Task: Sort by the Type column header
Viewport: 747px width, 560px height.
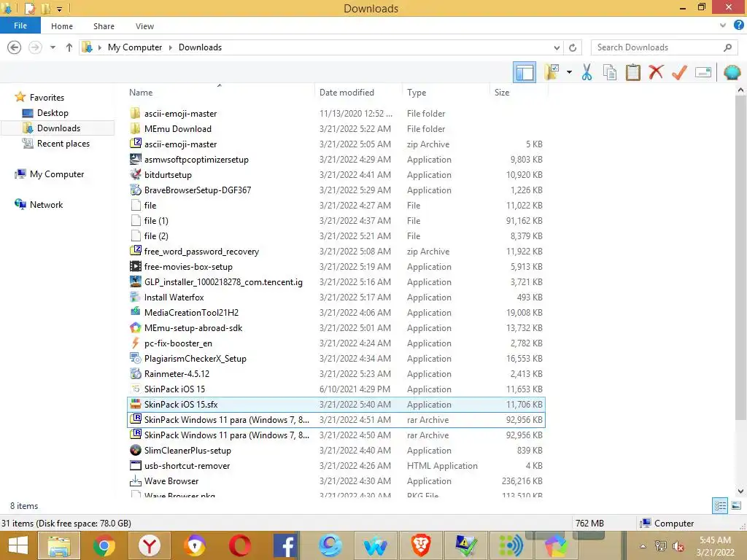Action: point(417,93)
